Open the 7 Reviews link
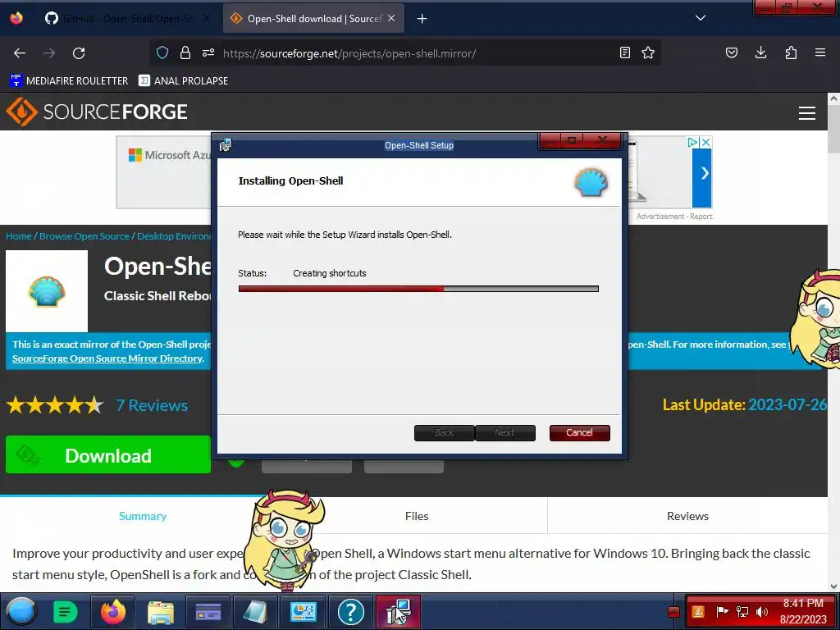 coord(152,405)
